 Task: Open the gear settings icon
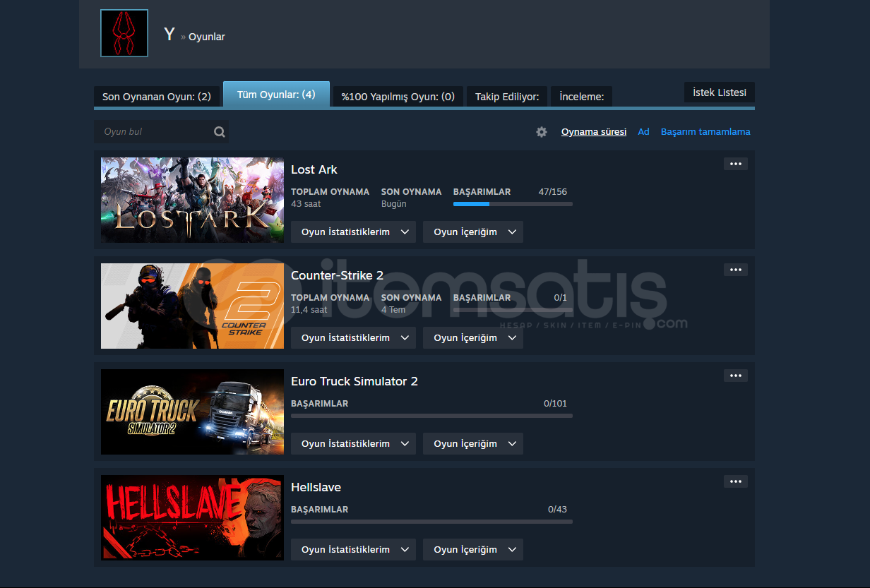point(542,132)
